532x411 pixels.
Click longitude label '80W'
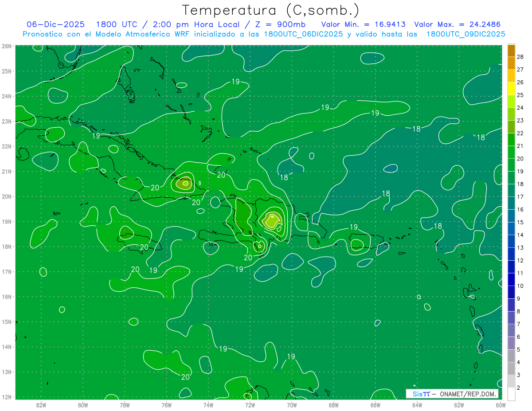point(83,405)
